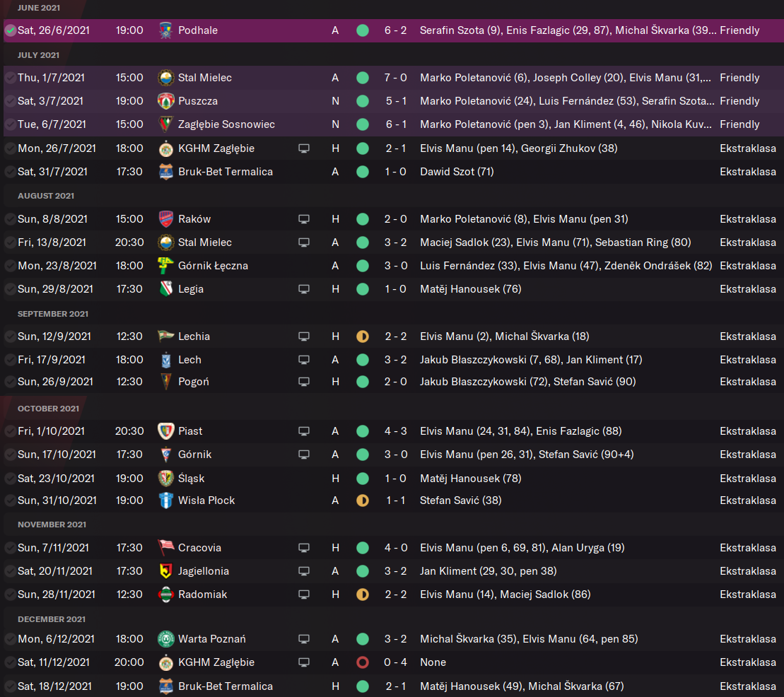The width and height of the screenshot is (784, 697).
Task: Toggle the checkmark on Mon 6/12/2021 row
Action: (10, 639)
